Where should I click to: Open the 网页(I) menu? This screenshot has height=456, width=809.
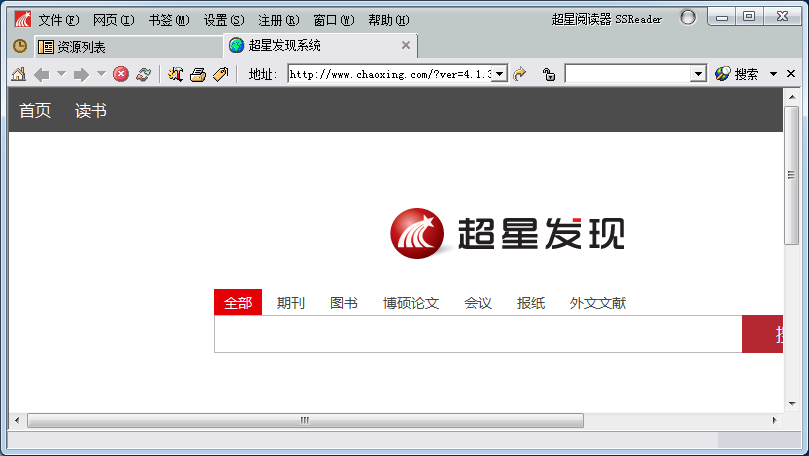114,20
